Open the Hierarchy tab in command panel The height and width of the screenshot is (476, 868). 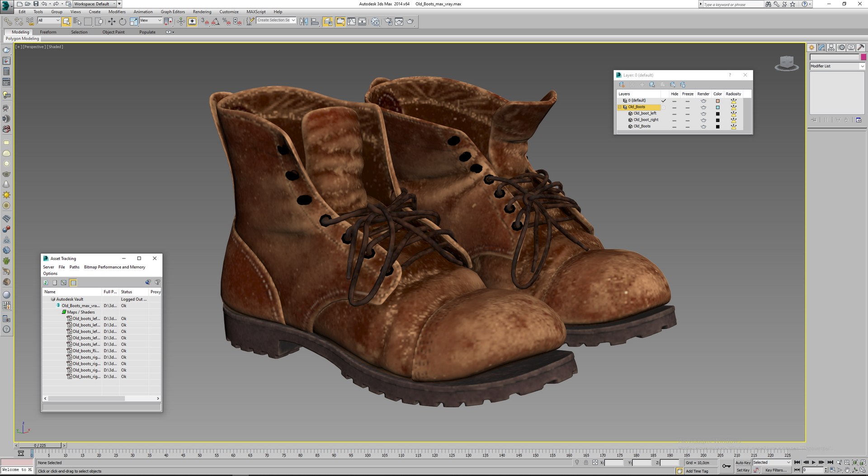(831, 47)
